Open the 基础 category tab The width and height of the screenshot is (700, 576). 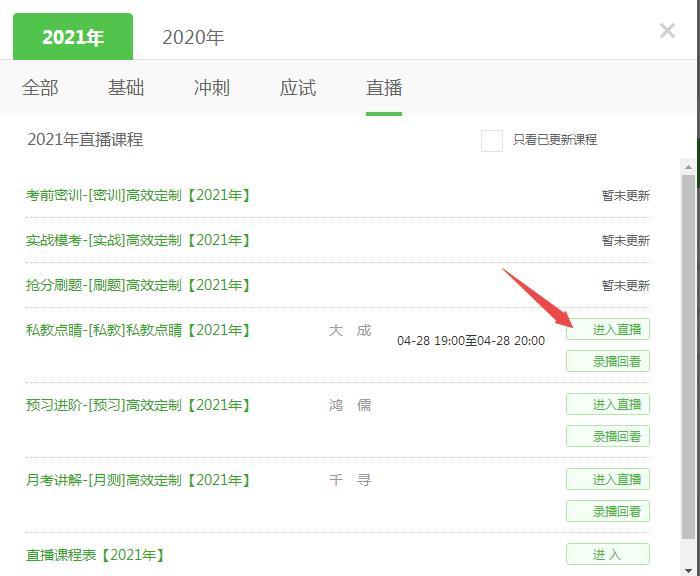tap(126, 88)
